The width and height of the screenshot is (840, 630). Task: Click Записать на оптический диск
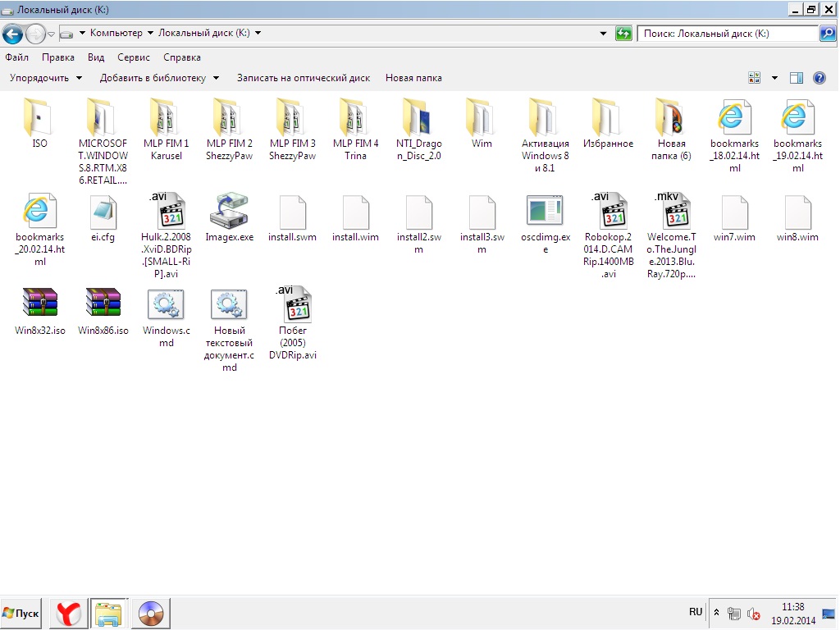(304, 78)
